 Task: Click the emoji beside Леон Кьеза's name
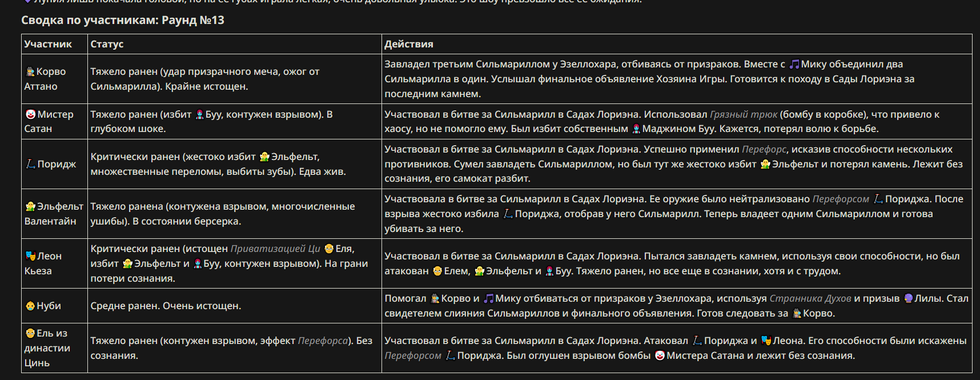click(x=30, y=256)
